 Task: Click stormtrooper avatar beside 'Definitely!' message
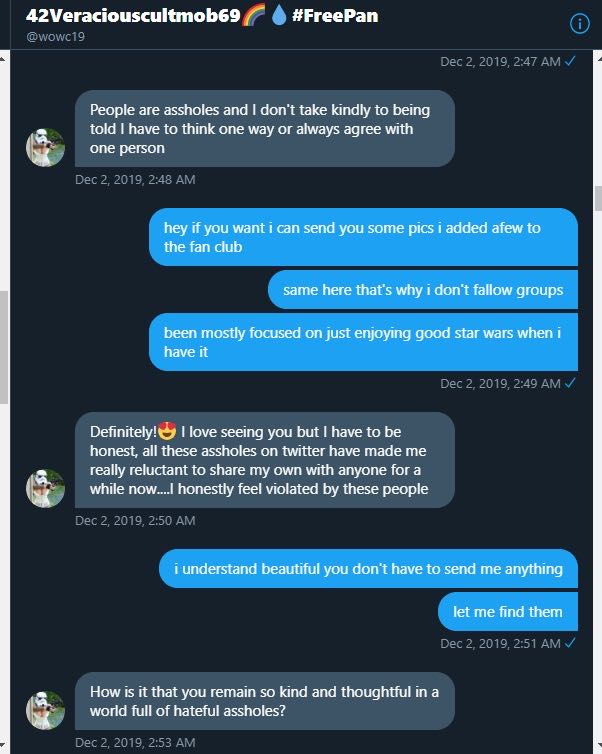[45, 488]
